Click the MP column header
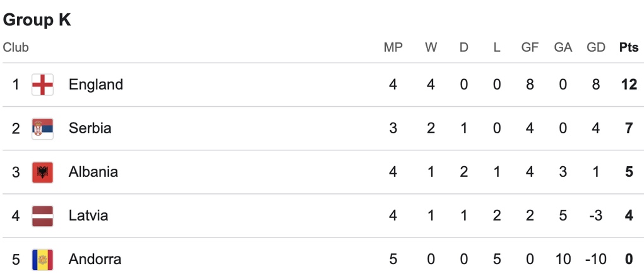The height and width of the screenshot is (278, 644). 393,48
